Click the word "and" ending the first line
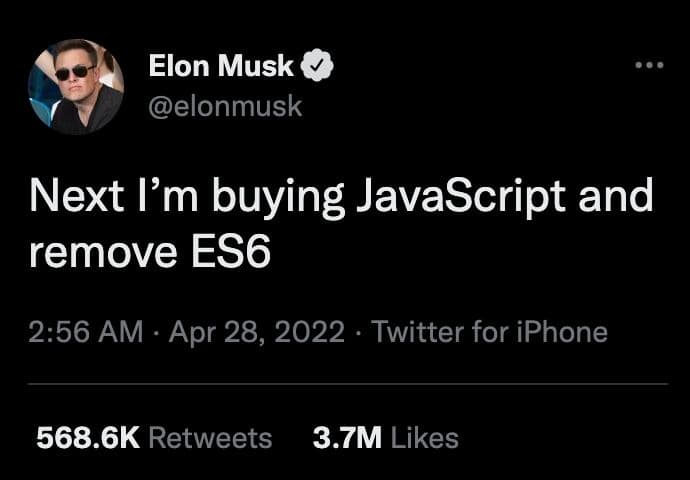This screenshot has width=690, height=480. (x=615, y=196)
